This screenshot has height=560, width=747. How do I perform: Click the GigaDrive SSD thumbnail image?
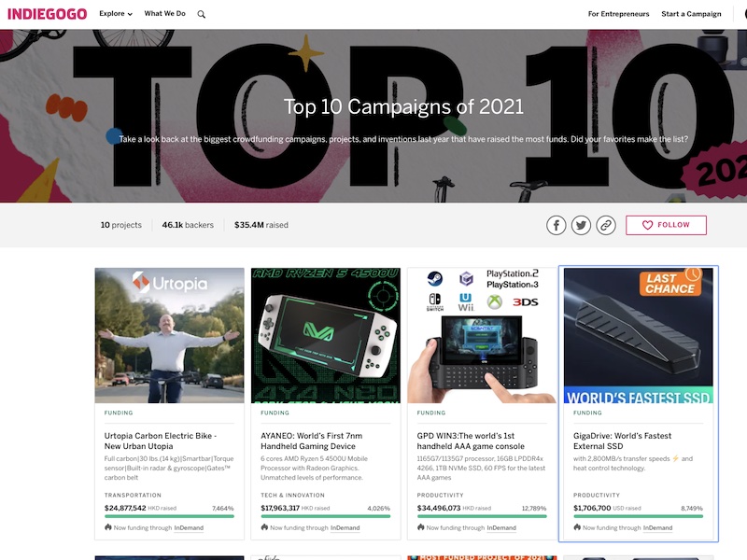[x=638, y=335]
